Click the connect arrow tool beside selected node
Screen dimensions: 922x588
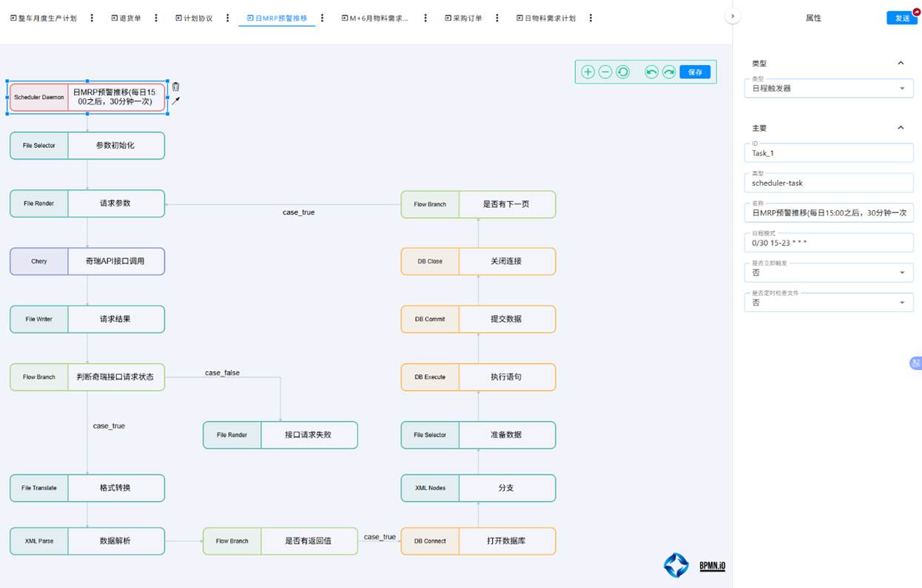tap(175, 101)
